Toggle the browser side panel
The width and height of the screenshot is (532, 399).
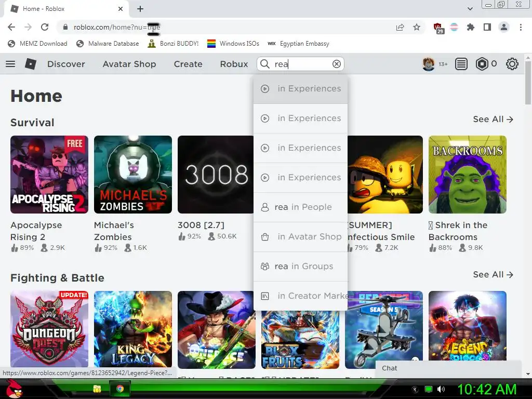487,27
